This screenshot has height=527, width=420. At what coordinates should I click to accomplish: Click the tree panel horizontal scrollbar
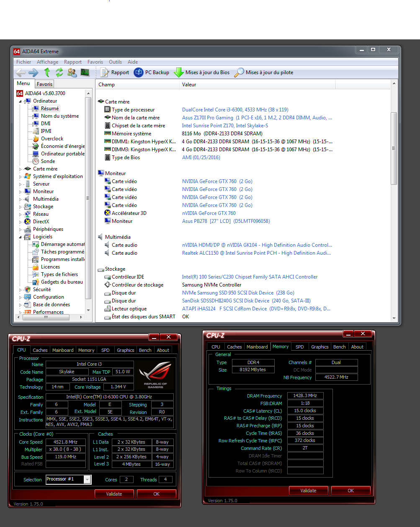click(46, 318)
